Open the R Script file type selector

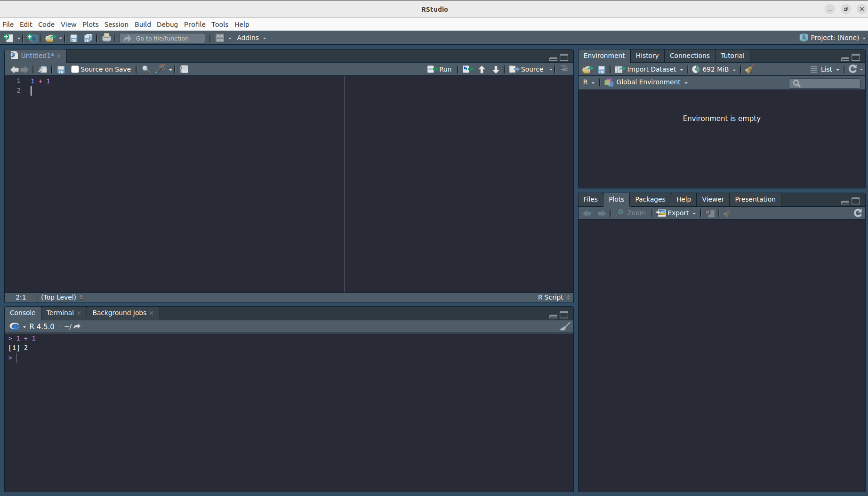tap(554, 297)
